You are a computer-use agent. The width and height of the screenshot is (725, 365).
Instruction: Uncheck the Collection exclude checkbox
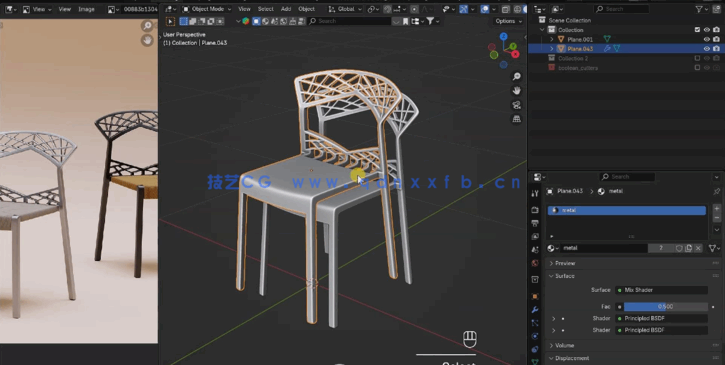click(x=697, y=30)
